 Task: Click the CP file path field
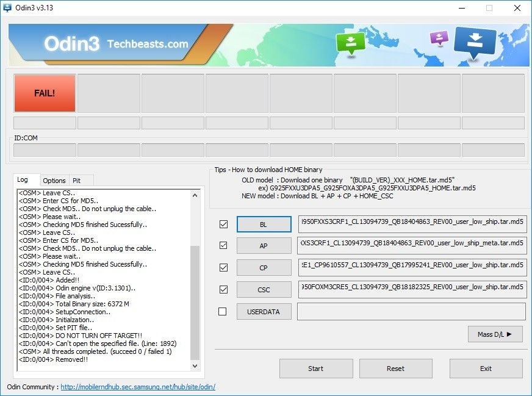coord(412,268)
